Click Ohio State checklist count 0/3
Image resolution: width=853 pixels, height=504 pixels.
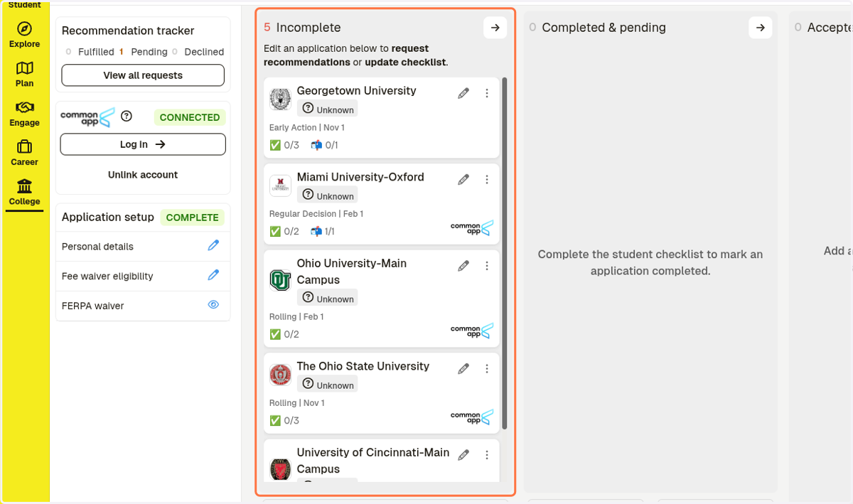tap(284, 420)
